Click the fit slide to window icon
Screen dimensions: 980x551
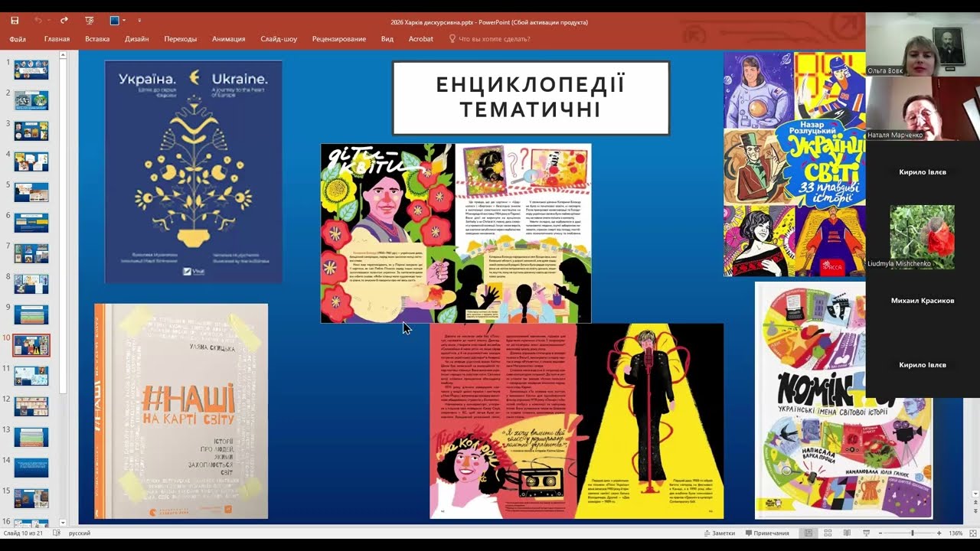coord(972,533)
